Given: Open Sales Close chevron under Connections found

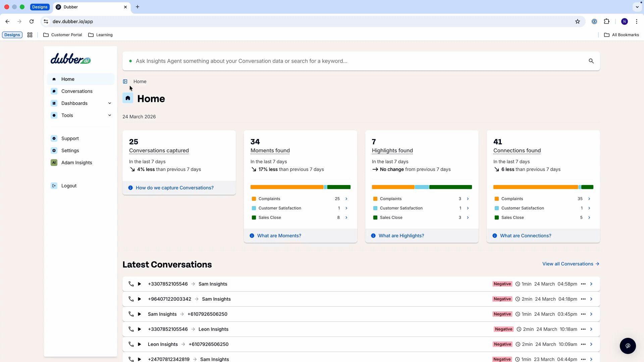Looking at the screenshot, I should pos(589,218).
